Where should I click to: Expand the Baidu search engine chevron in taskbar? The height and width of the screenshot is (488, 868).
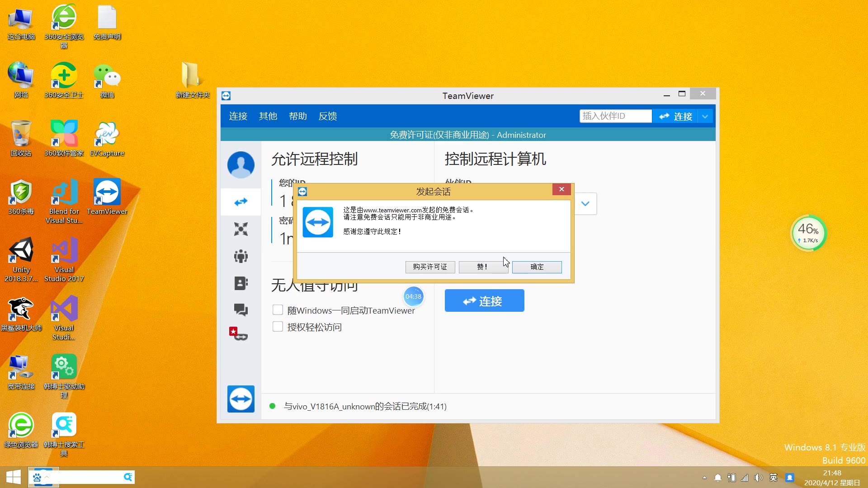[47, 477]
